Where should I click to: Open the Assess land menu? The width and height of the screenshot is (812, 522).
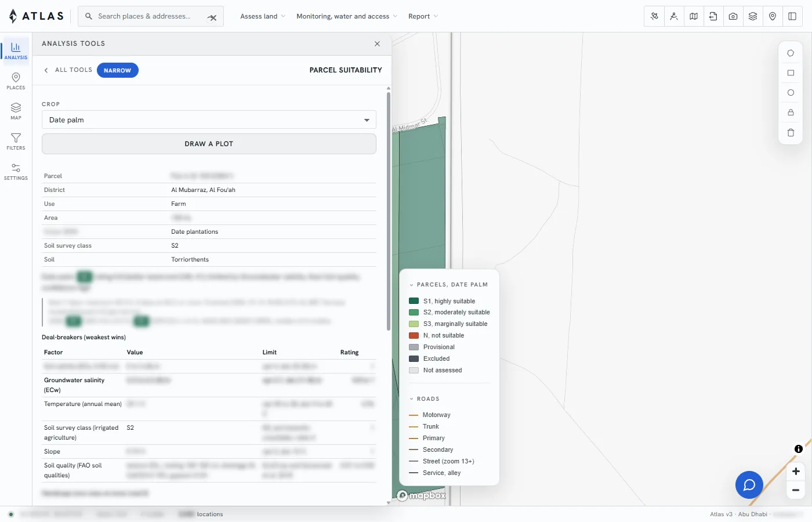click(x=263, y=16)
